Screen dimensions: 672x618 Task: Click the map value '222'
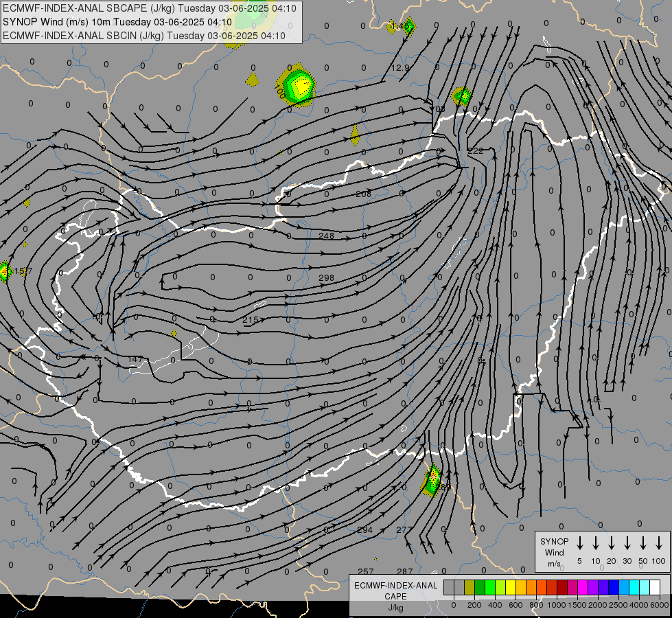[475, 150]
